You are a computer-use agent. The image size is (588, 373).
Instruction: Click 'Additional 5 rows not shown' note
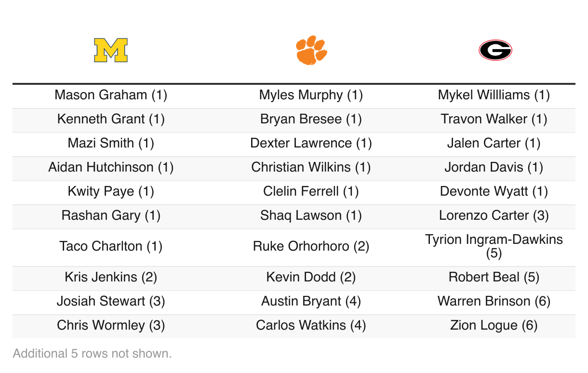[92, 354]
